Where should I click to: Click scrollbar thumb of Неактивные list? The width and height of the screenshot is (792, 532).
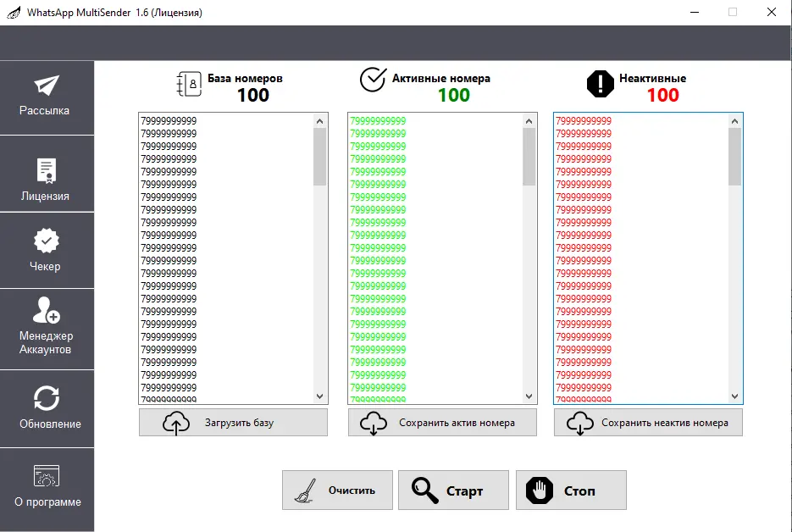[x=735, y=157]
